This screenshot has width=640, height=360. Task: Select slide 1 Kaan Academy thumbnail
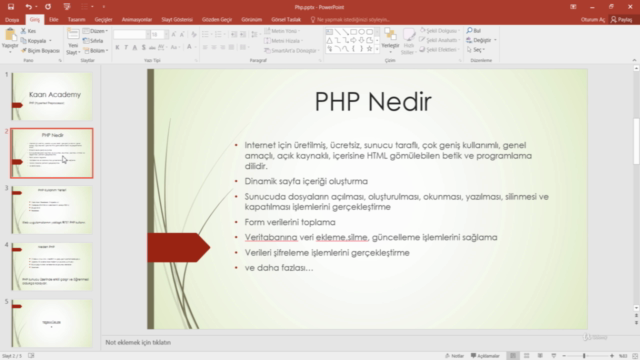click(x=52, y=96)
